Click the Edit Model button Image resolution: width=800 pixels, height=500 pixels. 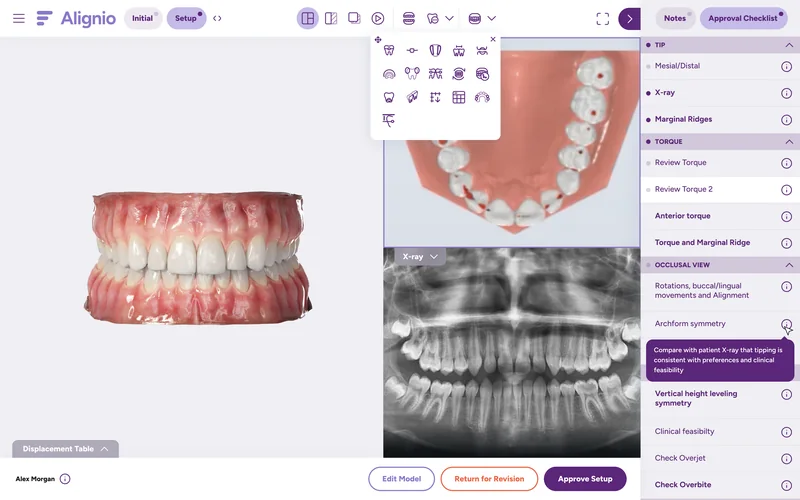pyautogui.click(x=402, y=479)
